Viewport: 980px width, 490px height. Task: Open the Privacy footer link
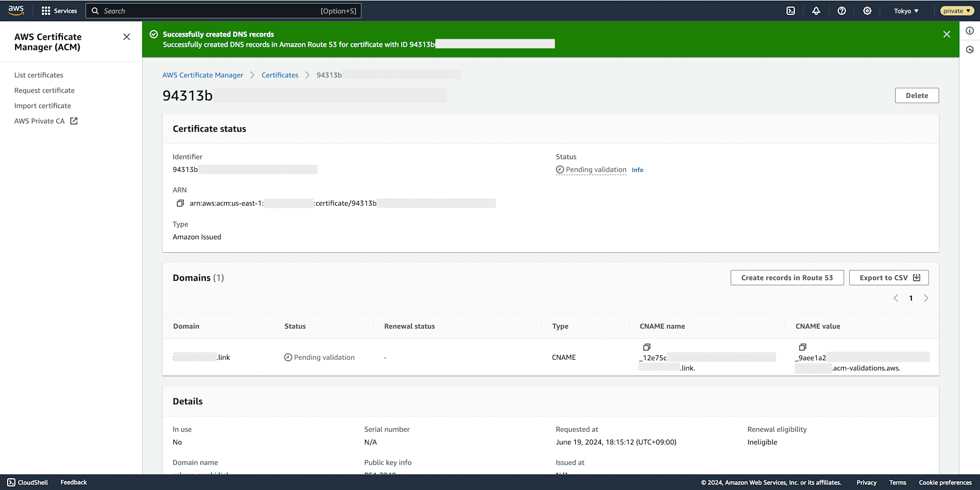tap(866, 483)
